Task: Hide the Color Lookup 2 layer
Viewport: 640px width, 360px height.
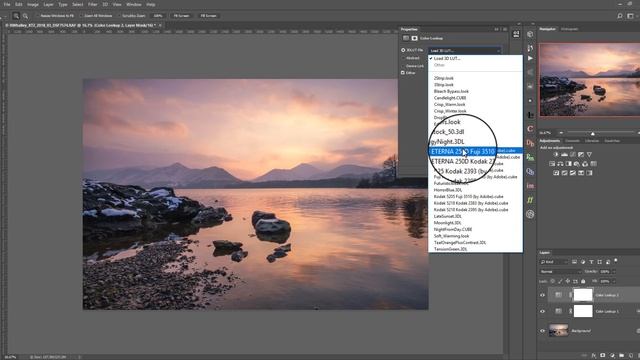Action: [542, 295]
